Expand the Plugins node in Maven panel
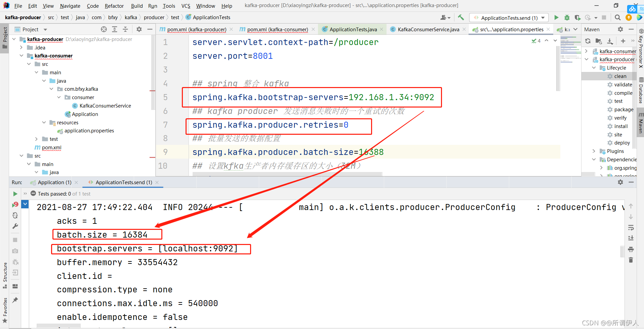 pos(594,151)
